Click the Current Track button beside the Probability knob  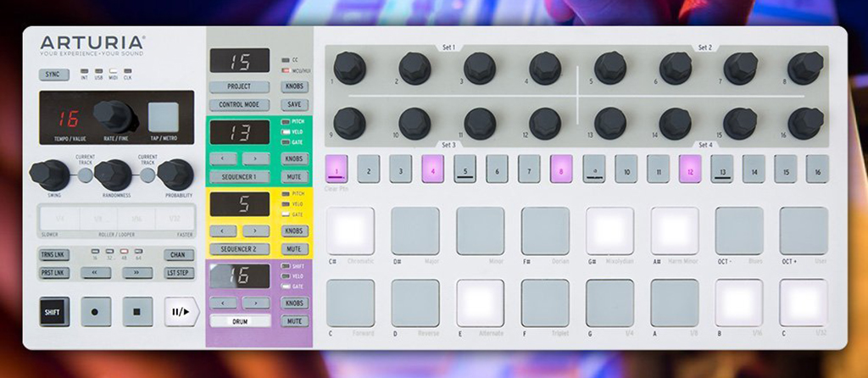pos(147,175)
